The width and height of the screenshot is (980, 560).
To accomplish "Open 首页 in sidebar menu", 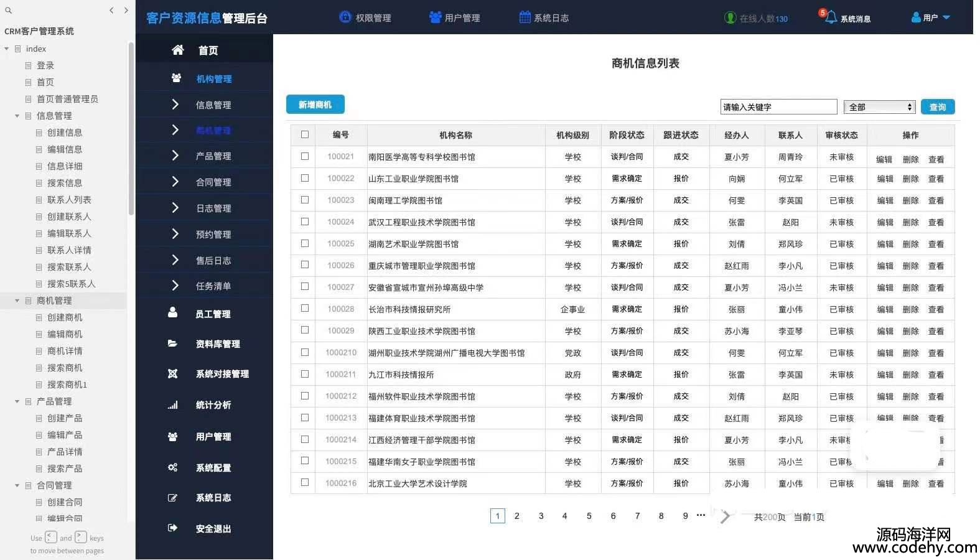I will (x=208, y=50).
